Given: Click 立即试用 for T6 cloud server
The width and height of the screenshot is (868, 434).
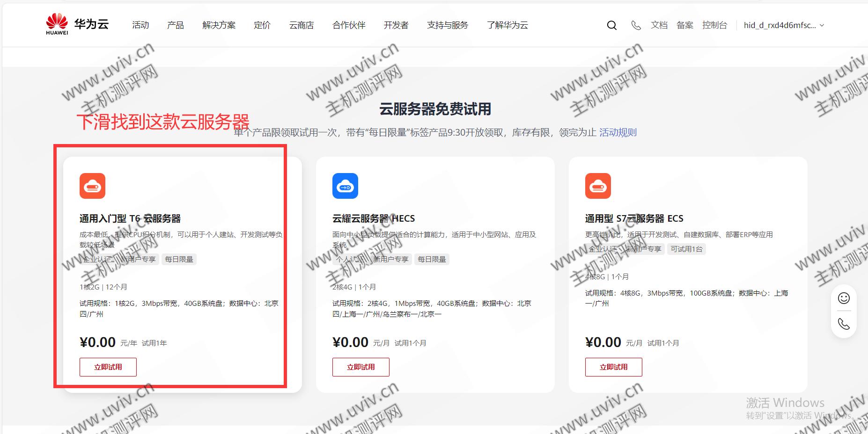Looking at the screenshot, I should point(108,367).
